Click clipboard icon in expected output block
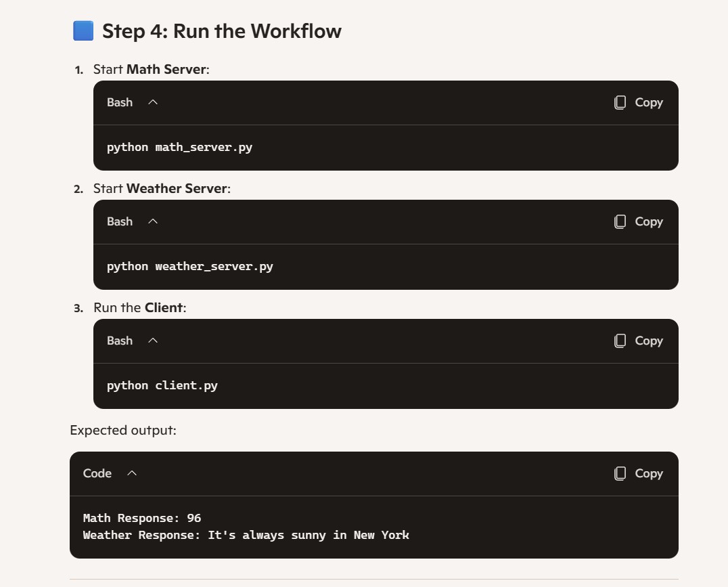728x587 pixels. 620,473
